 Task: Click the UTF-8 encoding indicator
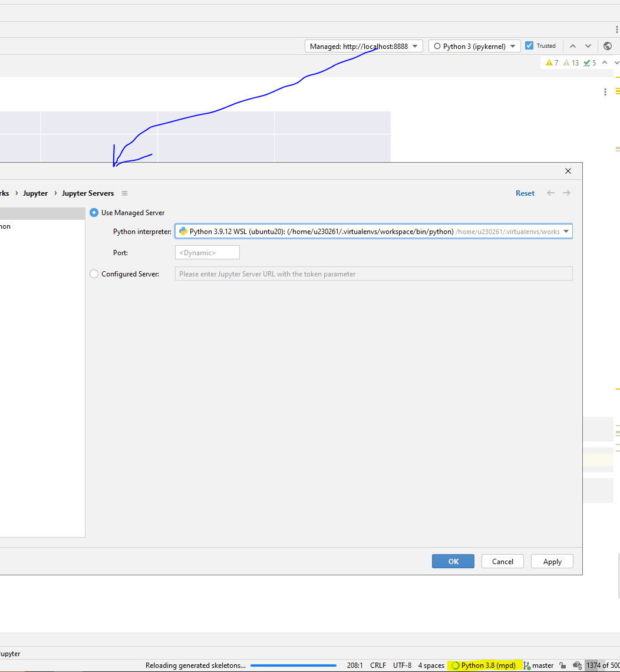pos(402,665)
